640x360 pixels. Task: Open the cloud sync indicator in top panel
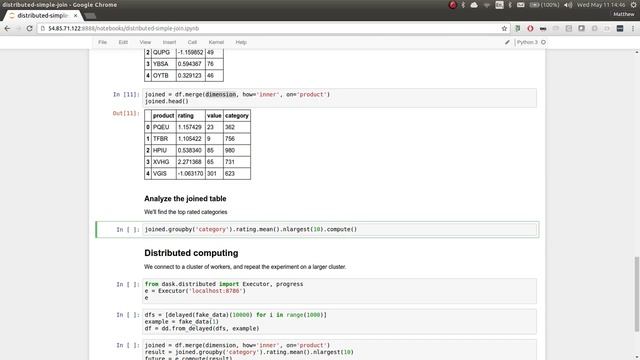pyautogui.click(x=474, y=5)
